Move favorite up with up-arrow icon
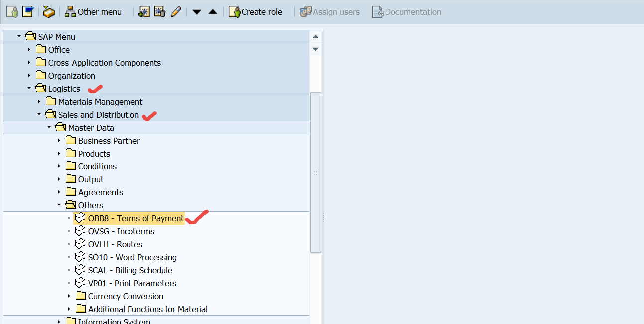 click(213, 12)
